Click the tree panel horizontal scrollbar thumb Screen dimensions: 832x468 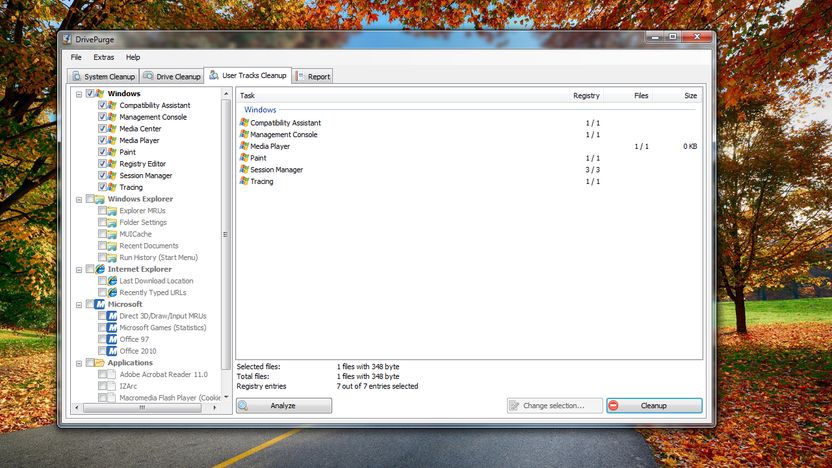coord(142,408)
